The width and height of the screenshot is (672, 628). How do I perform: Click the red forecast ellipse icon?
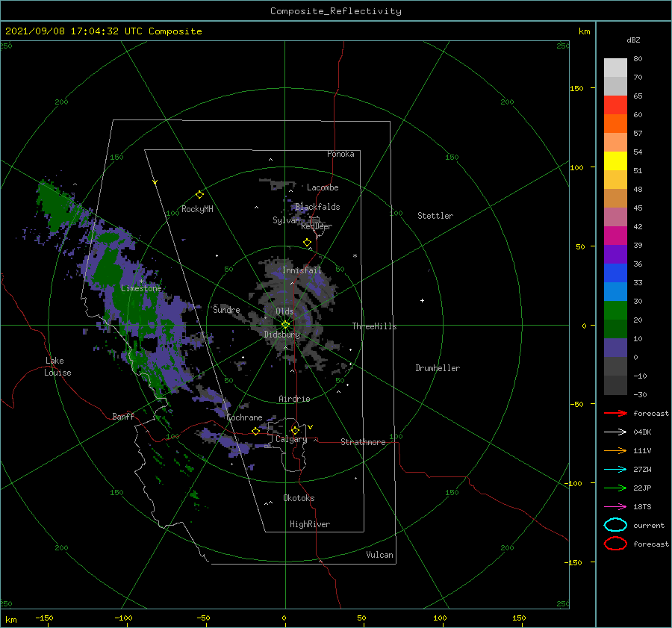click(x=615, y=543)
